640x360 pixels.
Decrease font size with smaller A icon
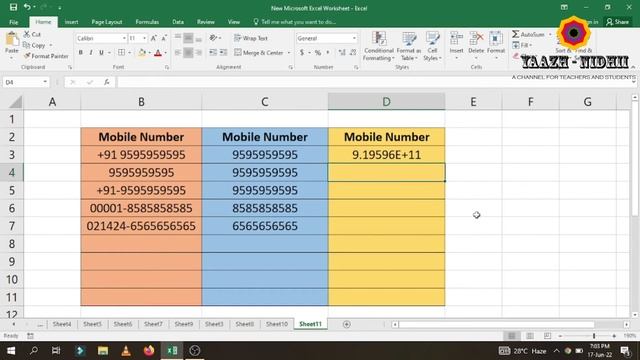click(x=164, y=38)
